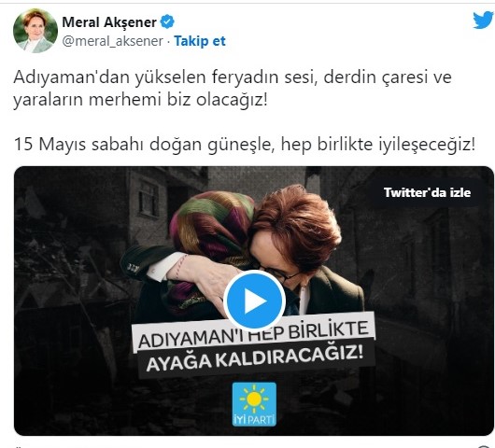This screenshot has width=495, height=448.
Task: Click the line yaraların merhemi biz olacağız!
Action: (x=140, y=100)
